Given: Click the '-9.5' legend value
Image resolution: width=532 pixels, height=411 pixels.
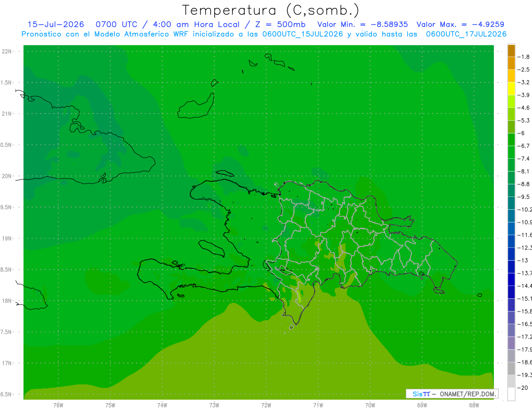Looking at the screenshot, I should click(524, 197).
